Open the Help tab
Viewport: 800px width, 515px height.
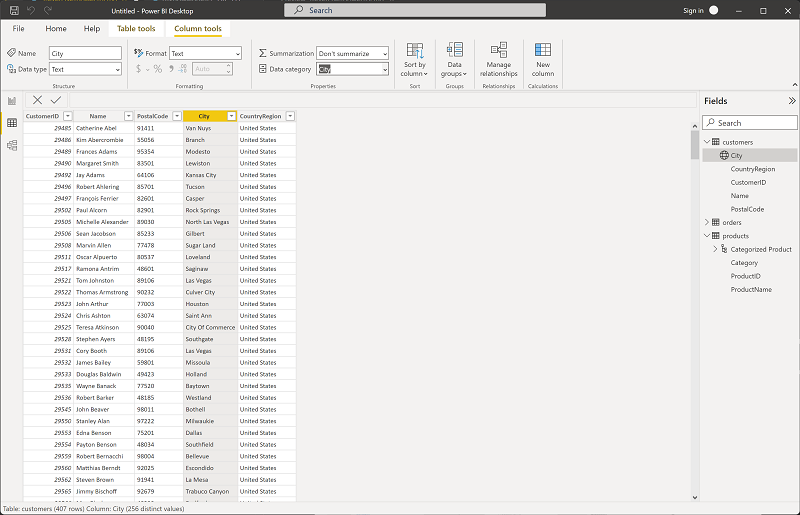pyautogui.click(x=92, y=29)
